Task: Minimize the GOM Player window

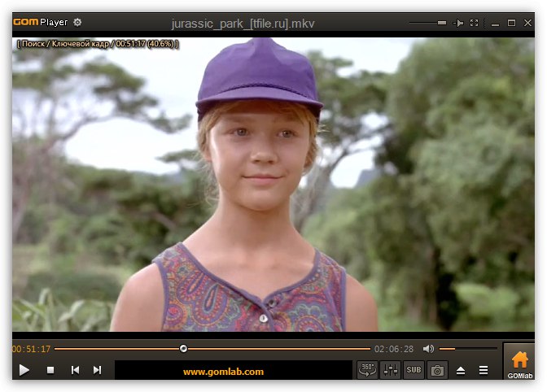Action: 495,24
